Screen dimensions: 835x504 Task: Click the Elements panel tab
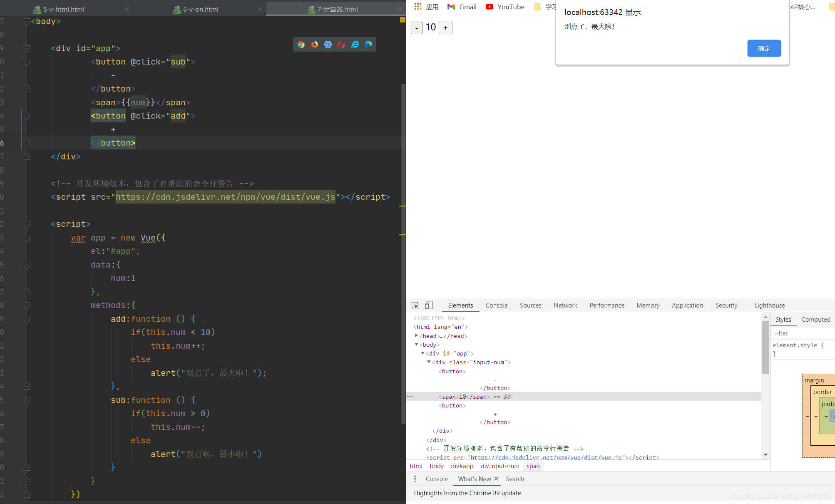pyautogui.click(x=459, y=305)
